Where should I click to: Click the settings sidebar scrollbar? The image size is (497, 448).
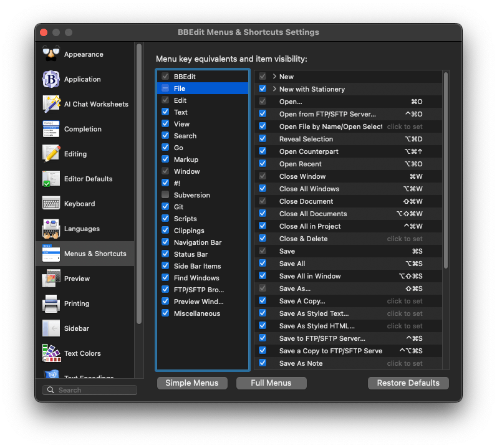(x=139, y=184)
